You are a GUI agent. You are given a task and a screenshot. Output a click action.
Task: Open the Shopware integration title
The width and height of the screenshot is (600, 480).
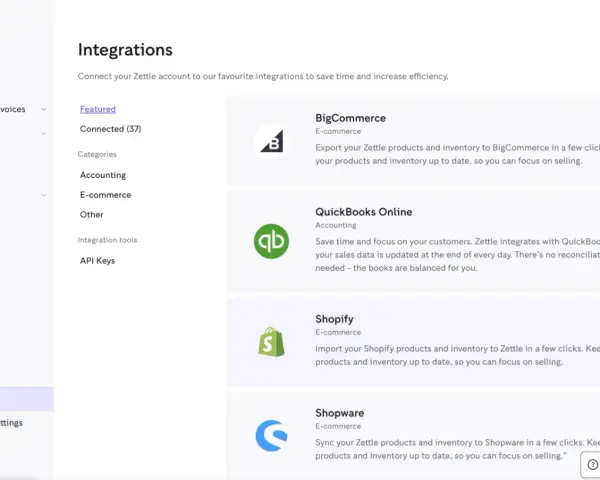click(340, 413)
